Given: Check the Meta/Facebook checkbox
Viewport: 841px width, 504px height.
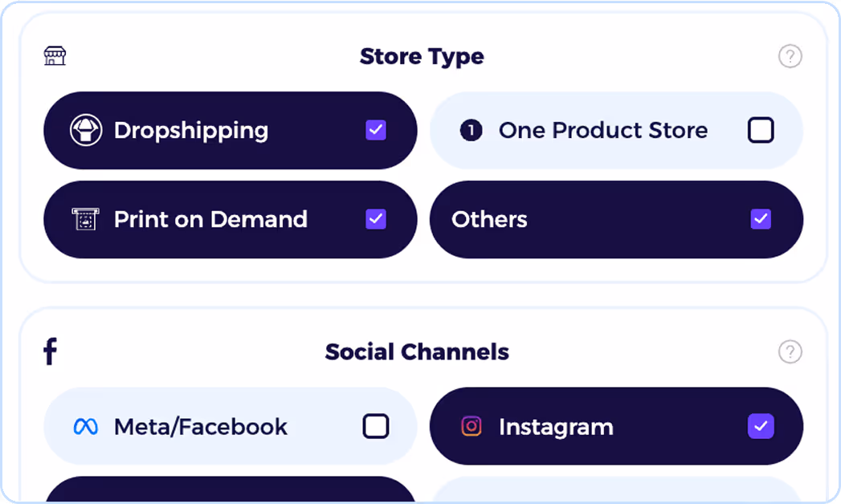Looking at the screenshot, I should coord(376,426).
